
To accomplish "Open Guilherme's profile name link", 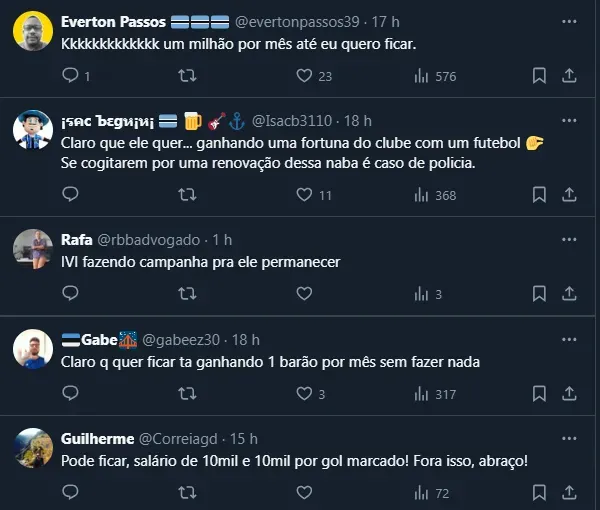I will click(96, 439).
